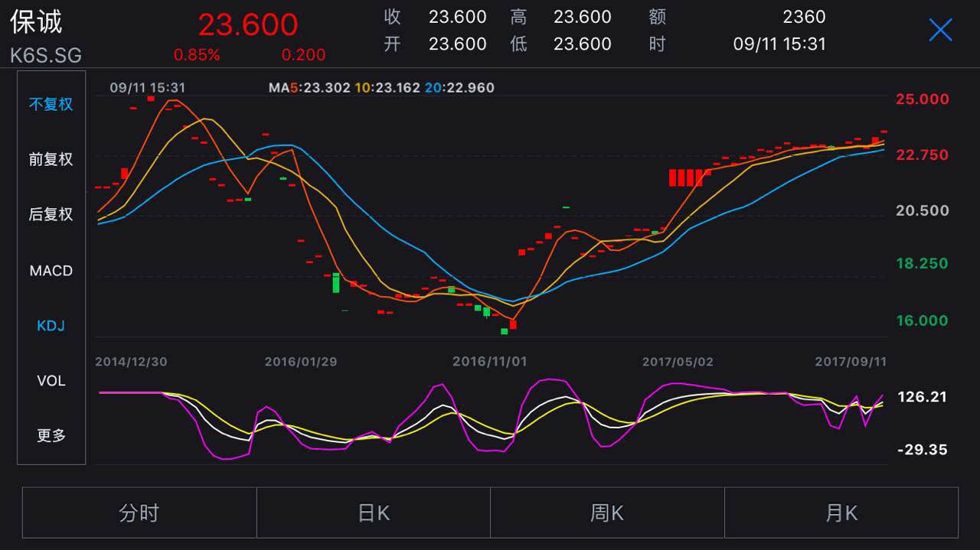Switch to the 周K weekly chart tab

tap(607, 513)
